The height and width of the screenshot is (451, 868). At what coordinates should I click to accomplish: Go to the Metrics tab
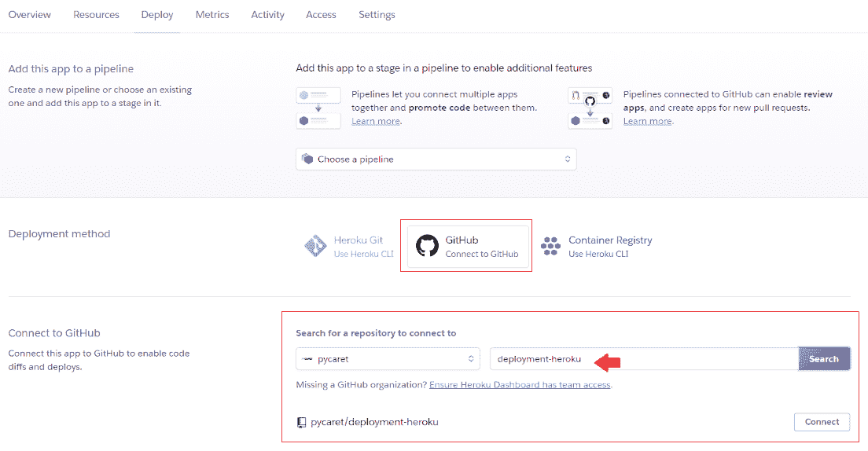pos(212,15)
